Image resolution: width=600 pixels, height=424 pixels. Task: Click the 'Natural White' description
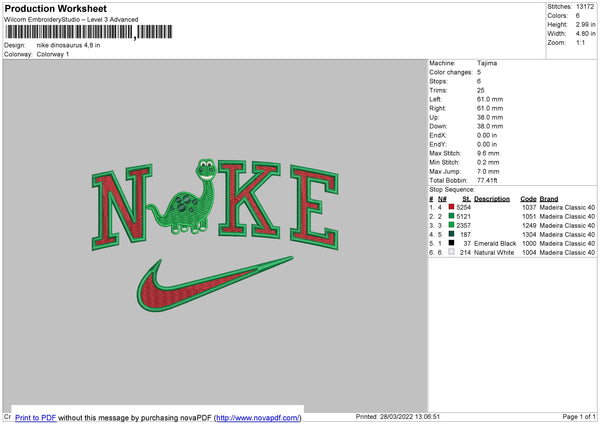pos(494,253)
